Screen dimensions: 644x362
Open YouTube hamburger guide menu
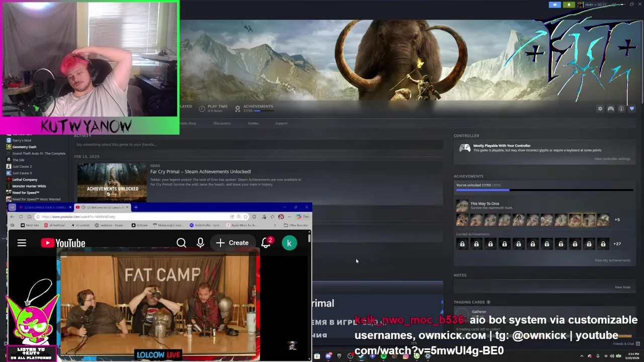(22, 243)
